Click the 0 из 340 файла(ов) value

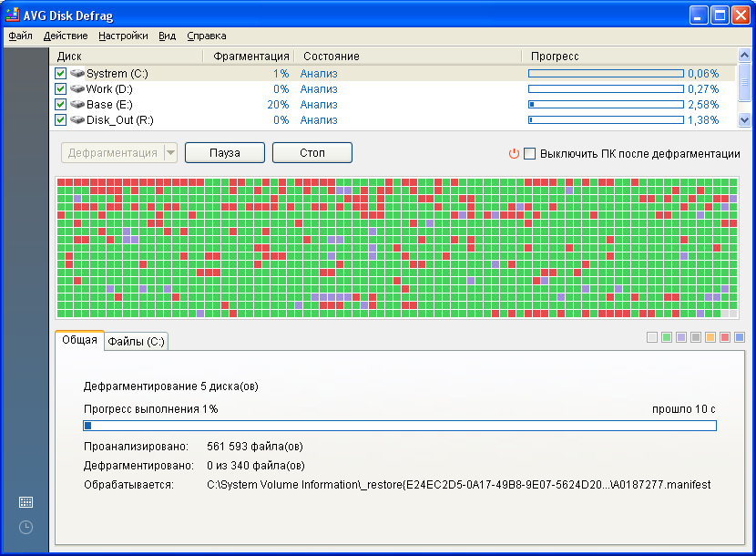point(256,466)
